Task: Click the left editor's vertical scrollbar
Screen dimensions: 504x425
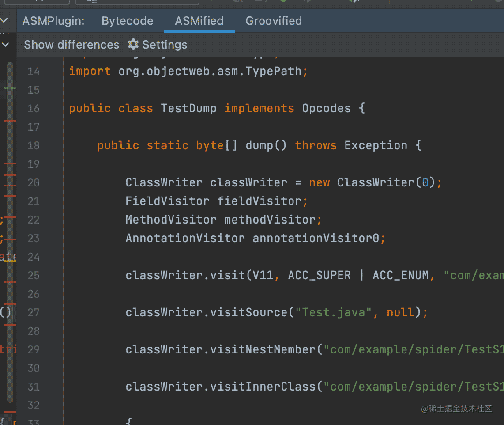Action: pos(10,231)
